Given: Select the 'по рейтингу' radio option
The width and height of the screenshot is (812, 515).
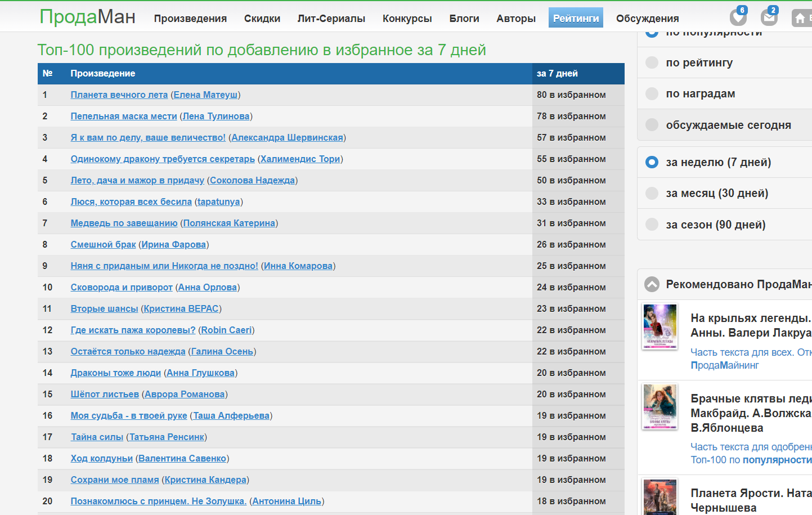Looking at the screenshot, I should click(x=652, y=62).
